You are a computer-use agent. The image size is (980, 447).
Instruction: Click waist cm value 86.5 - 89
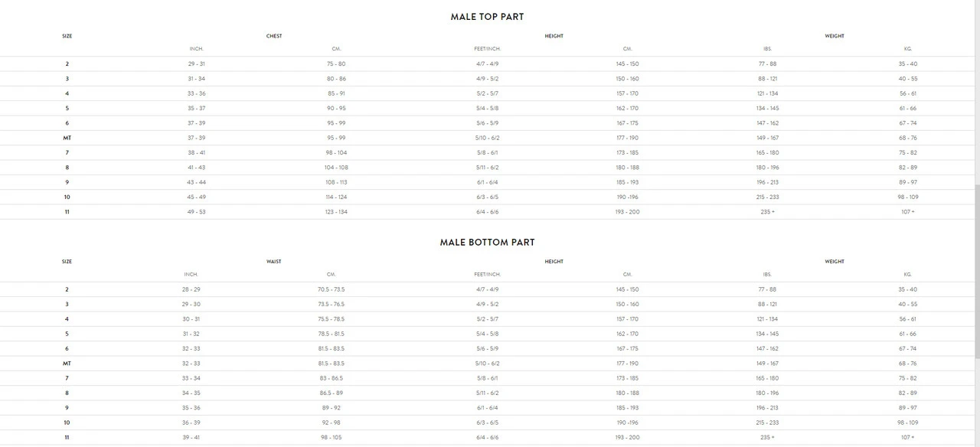(x=332, y=393)
